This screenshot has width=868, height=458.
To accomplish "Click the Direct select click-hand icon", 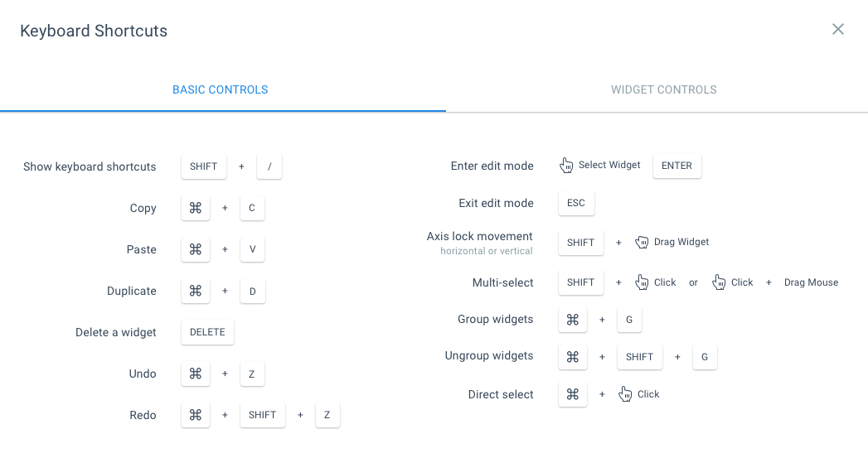I will pos(626,394).
